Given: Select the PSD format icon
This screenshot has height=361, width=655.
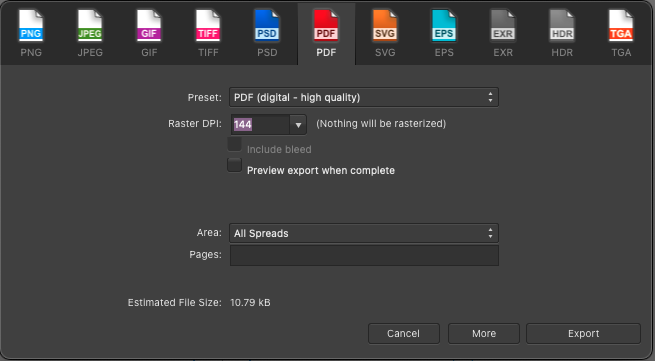Looking at the screenshot, I should click(x=267, y=26).
